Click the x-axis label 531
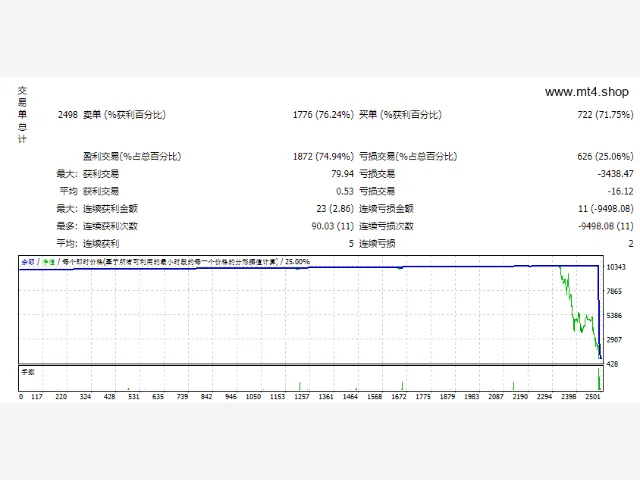 133,397
